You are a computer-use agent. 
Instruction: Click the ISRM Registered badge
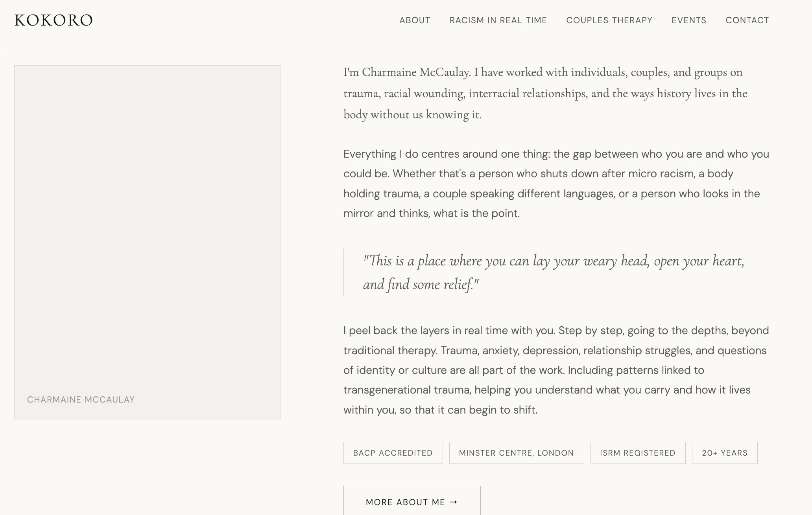(637, 453)
